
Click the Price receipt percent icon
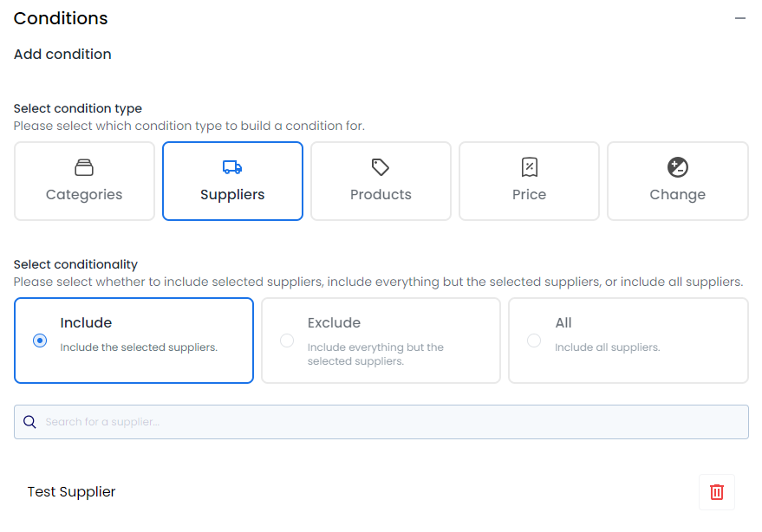[529, 167]
